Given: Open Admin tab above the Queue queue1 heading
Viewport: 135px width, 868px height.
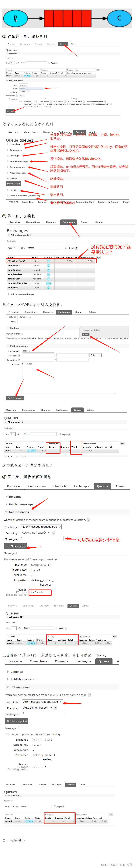Looking at the screenshot, I should [x=93, y=132].
